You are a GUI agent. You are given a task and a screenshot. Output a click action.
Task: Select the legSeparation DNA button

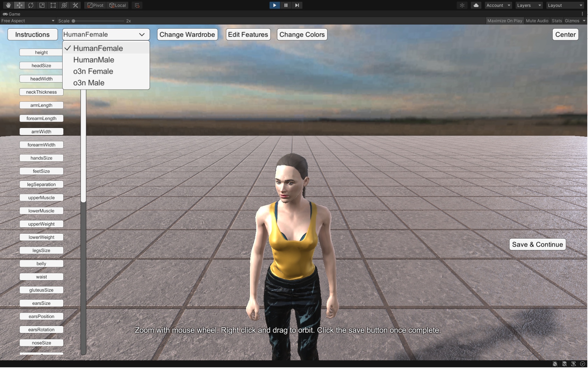pos(41,184)
